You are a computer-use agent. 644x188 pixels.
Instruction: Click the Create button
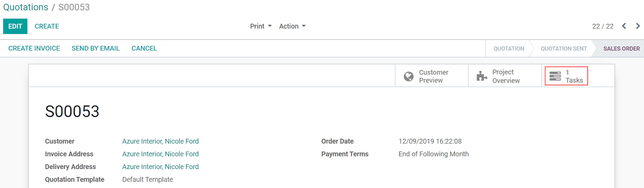(47, 26)
